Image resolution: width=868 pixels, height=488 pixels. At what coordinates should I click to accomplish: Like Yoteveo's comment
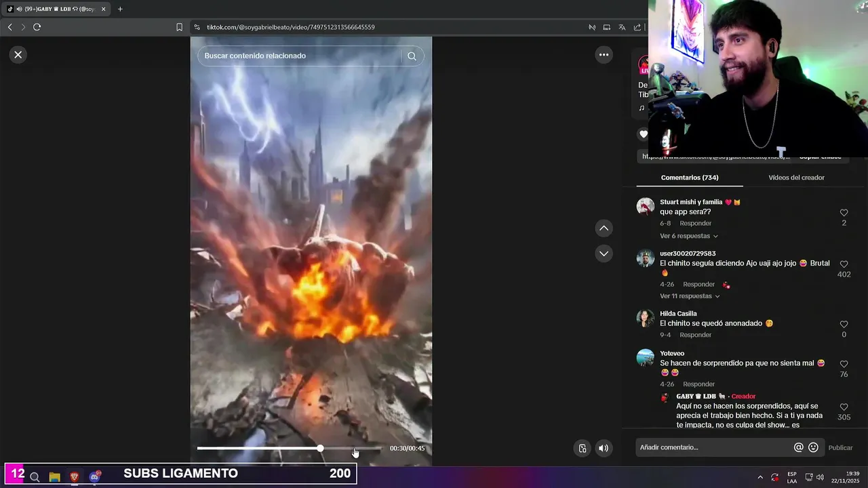[x=844, y=364]
